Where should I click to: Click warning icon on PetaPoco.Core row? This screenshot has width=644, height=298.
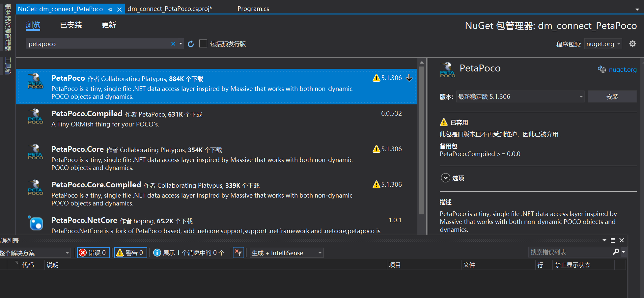click(376, 149)
